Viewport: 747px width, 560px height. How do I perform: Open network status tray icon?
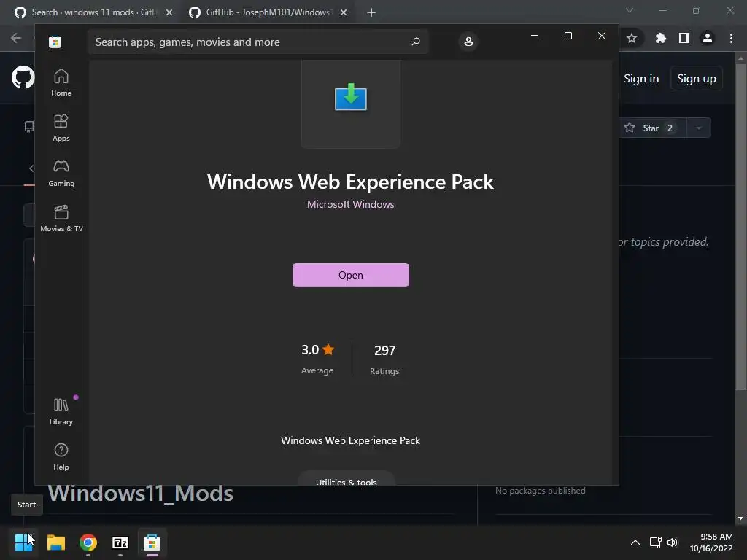(x=656, y=542)
